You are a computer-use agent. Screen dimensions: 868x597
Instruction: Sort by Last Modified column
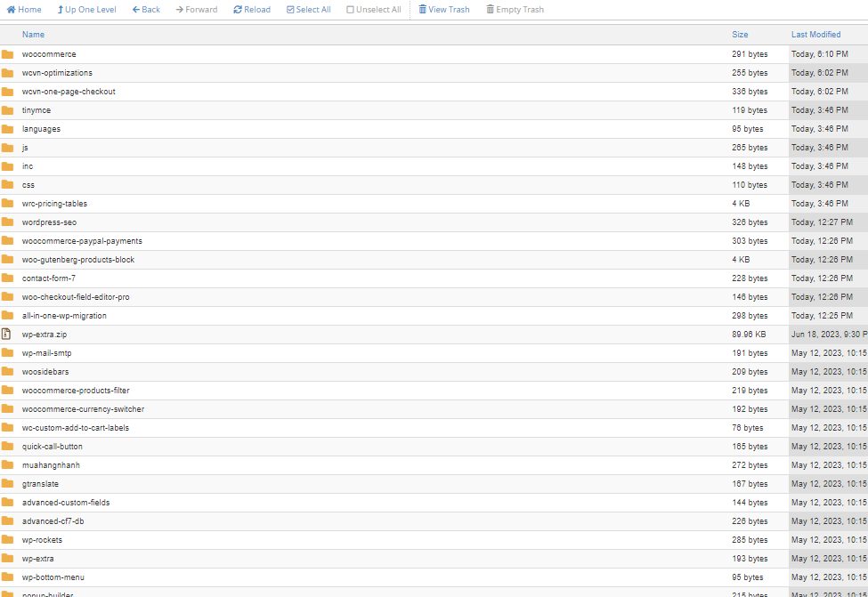pos(815,35)
